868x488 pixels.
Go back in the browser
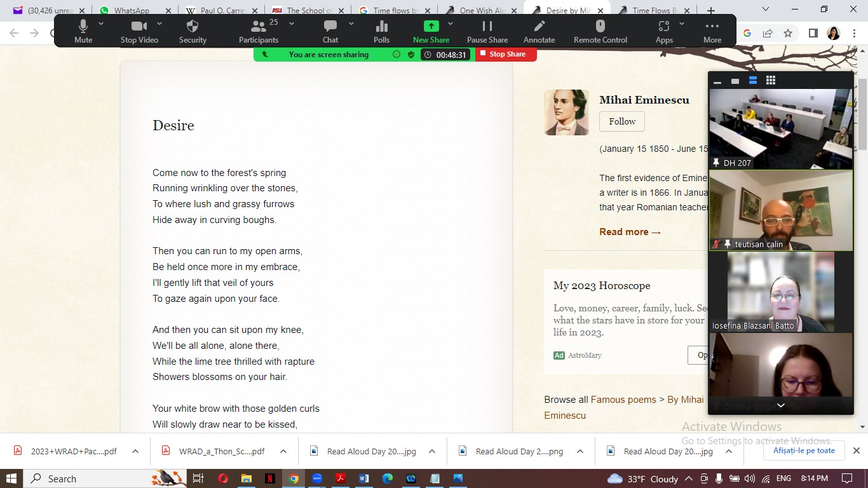14,33
